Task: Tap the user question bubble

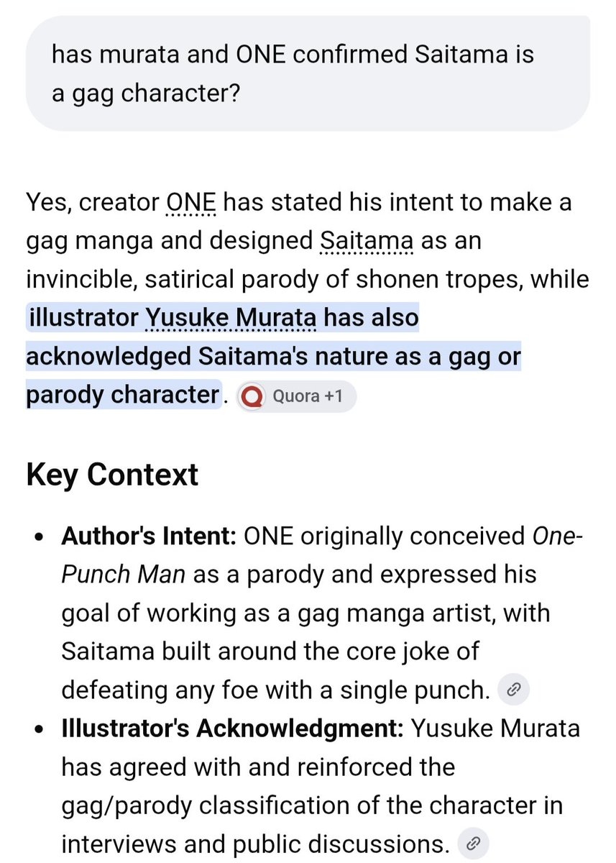Action: coord(308,73)
